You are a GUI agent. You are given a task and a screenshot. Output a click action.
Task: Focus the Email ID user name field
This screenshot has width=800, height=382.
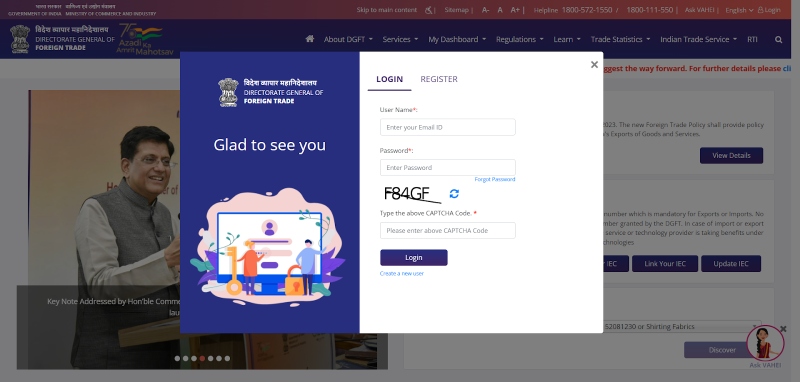447,128
